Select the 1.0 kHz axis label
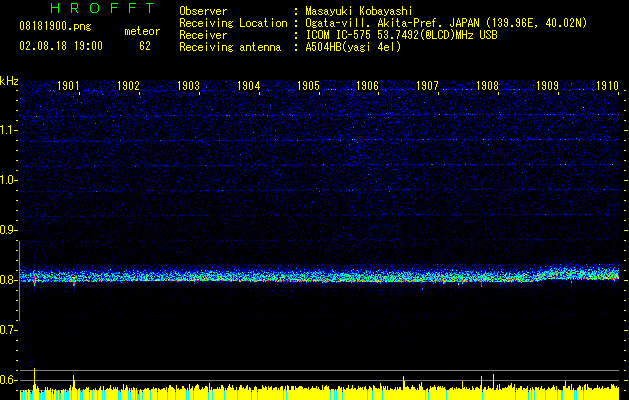 coord(9,180)
